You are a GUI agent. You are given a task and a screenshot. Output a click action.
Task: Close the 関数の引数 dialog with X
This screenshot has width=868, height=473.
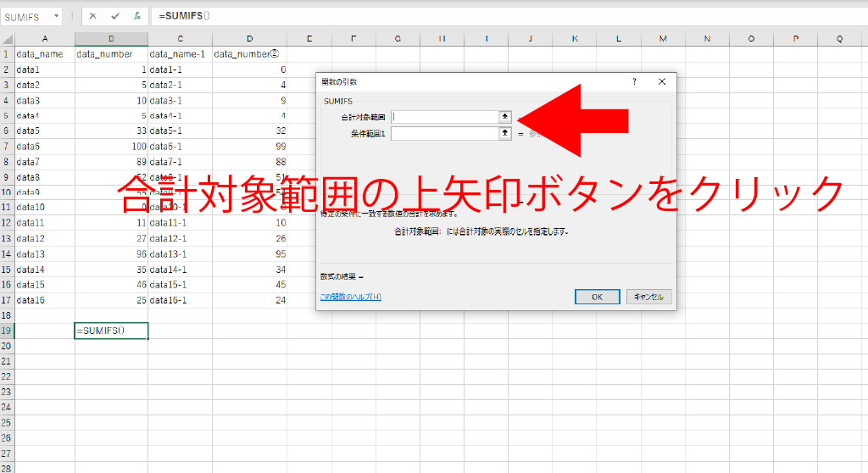[x=662, y=81]
